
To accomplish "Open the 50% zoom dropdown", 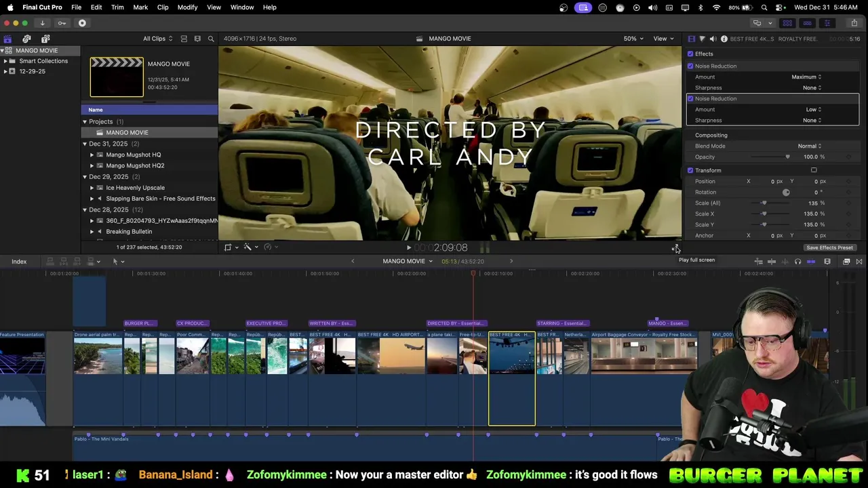I will [x=633, y=39].
